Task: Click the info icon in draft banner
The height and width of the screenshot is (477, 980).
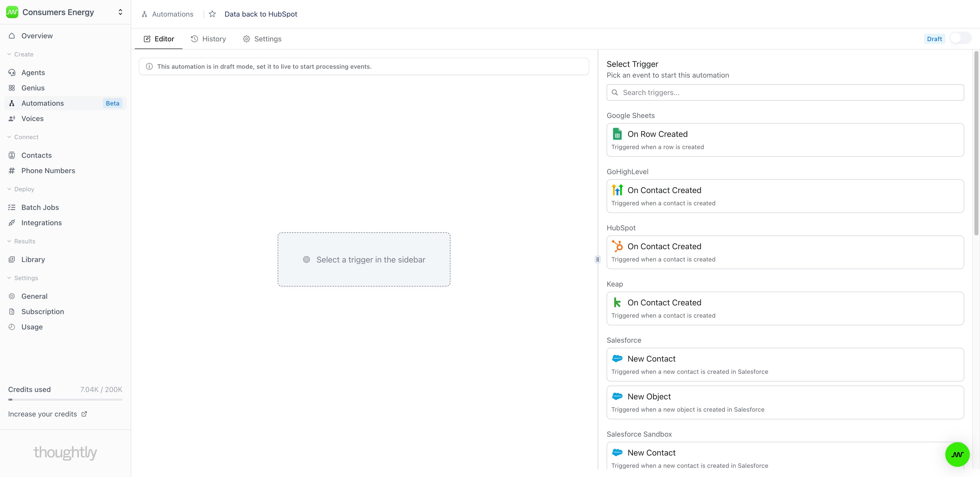Action: pos(149,67)
